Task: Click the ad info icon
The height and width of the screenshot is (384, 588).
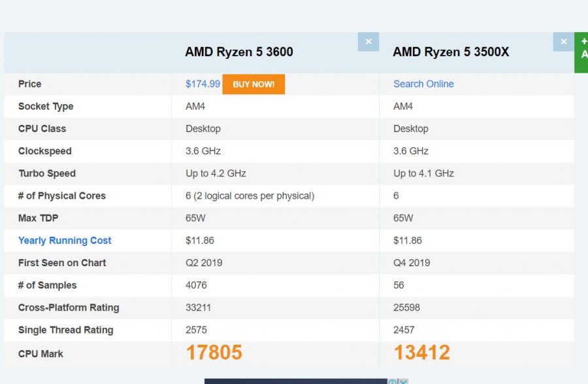Action: [x=393, y=381]
